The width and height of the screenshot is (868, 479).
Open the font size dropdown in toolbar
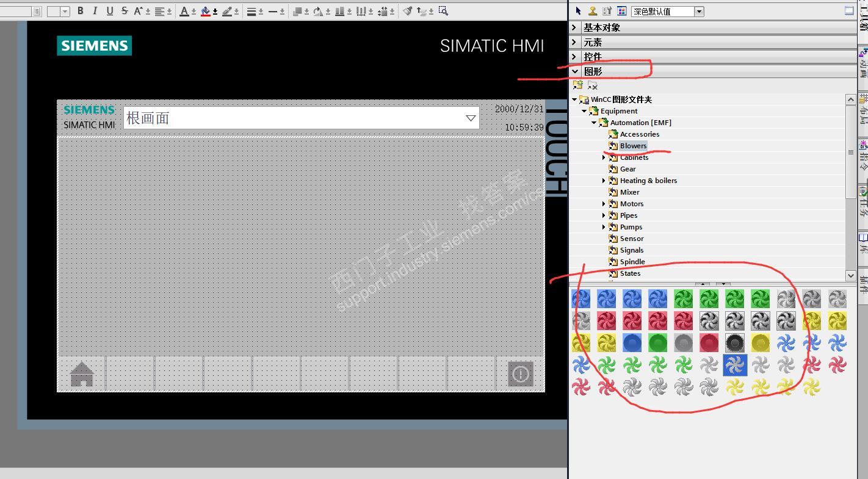tap(65, 12)
